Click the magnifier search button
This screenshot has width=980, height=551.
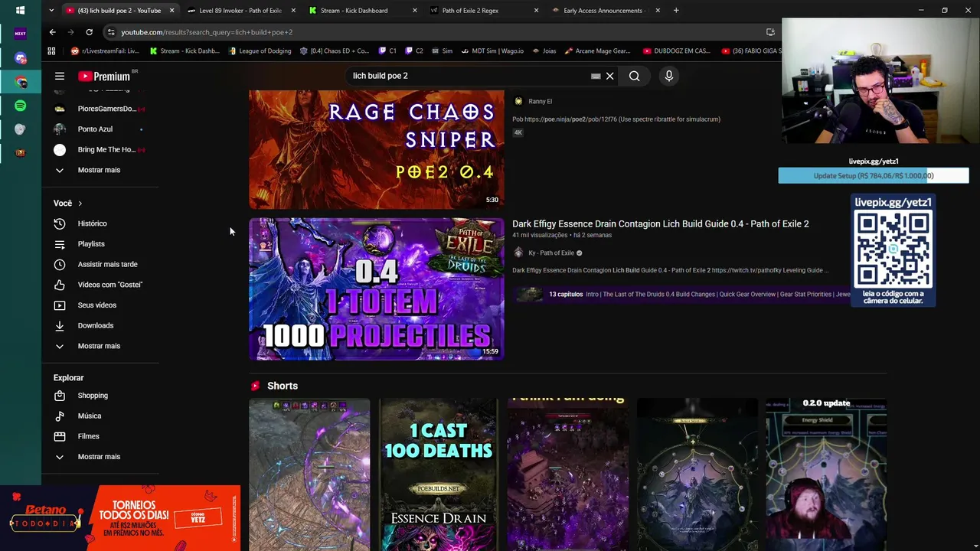point(634,76)
